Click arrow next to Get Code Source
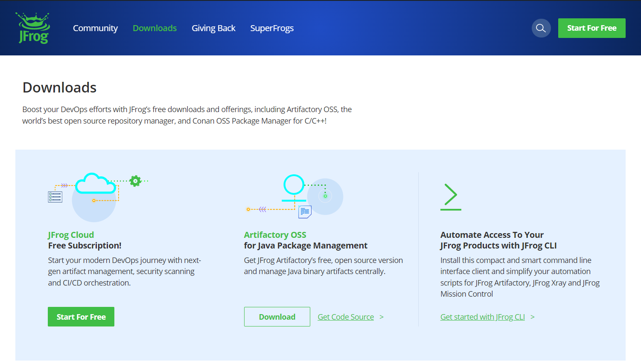 382,317
